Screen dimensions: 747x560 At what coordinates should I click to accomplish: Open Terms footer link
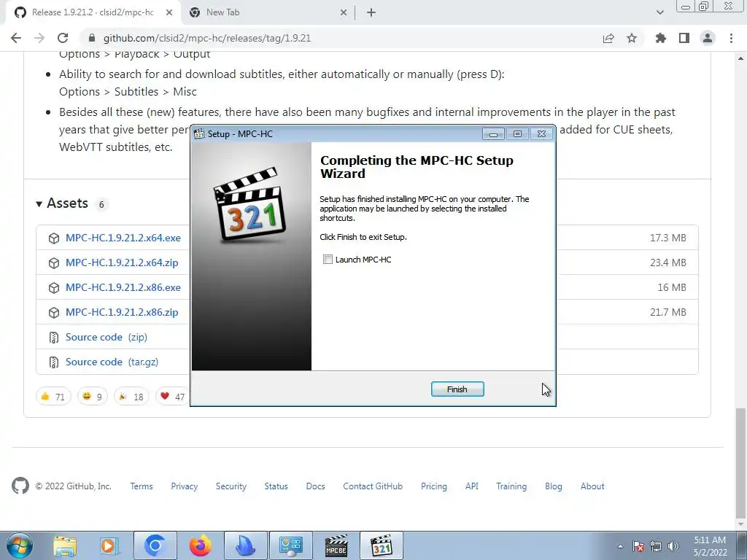(x=142, y=486)
